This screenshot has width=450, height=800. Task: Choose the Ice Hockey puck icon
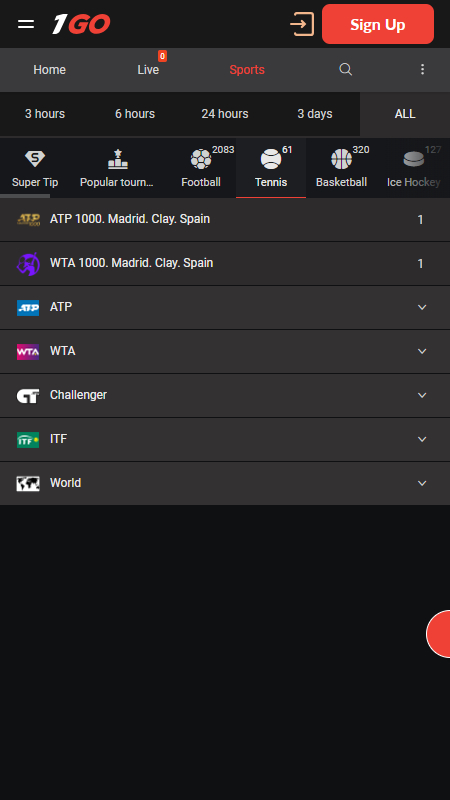click(413, 159)
